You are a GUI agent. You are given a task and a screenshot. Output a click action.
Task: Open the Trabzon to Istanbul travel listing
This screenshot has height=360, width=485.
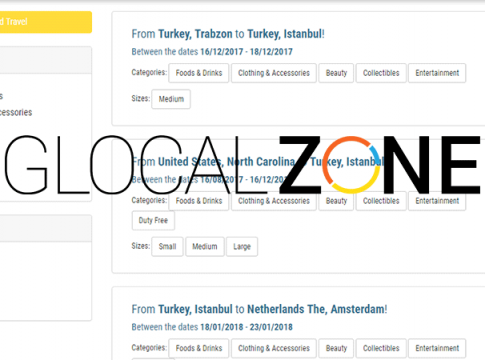[x=228, y=34]
